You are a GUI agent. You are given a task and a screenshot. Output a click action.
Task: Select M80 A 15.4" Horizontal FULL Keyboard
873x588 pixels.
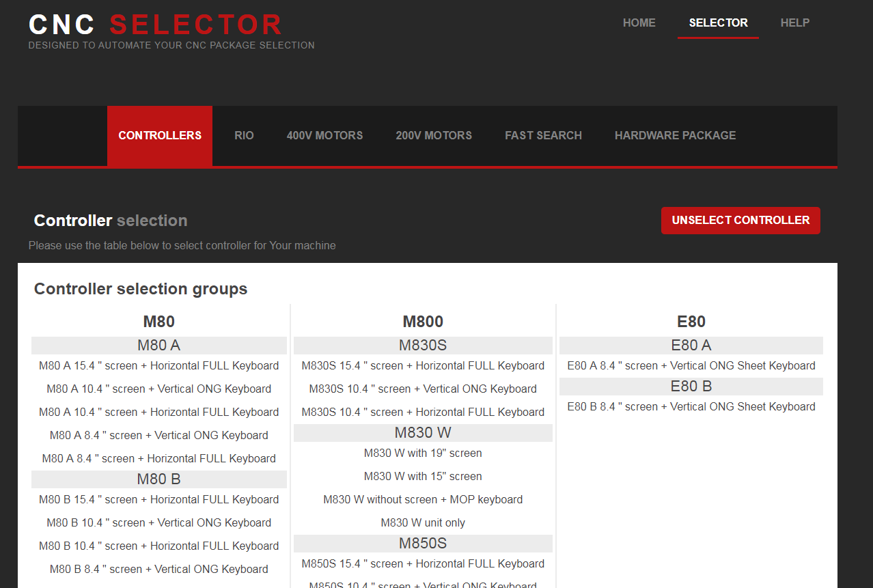[x=159, y=365]
